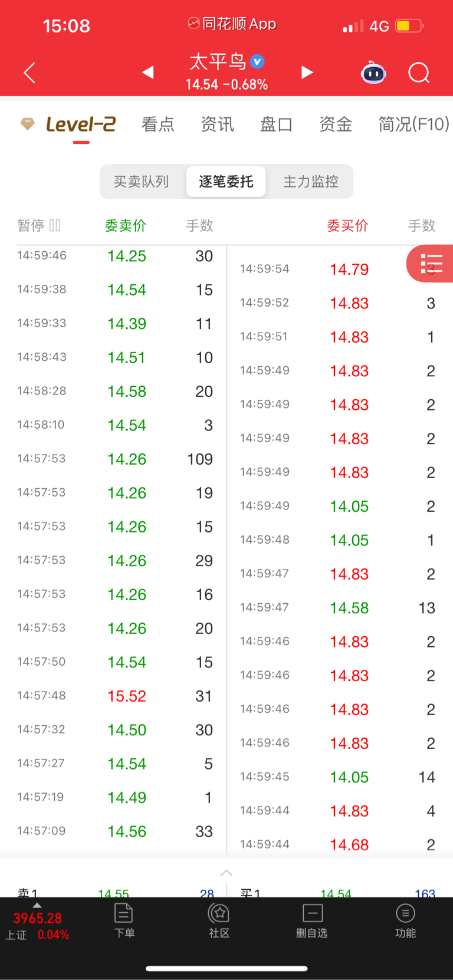This screenshot has width=453, height=980.
Task: Select 主力监控 segment
Action: point(311,182)
